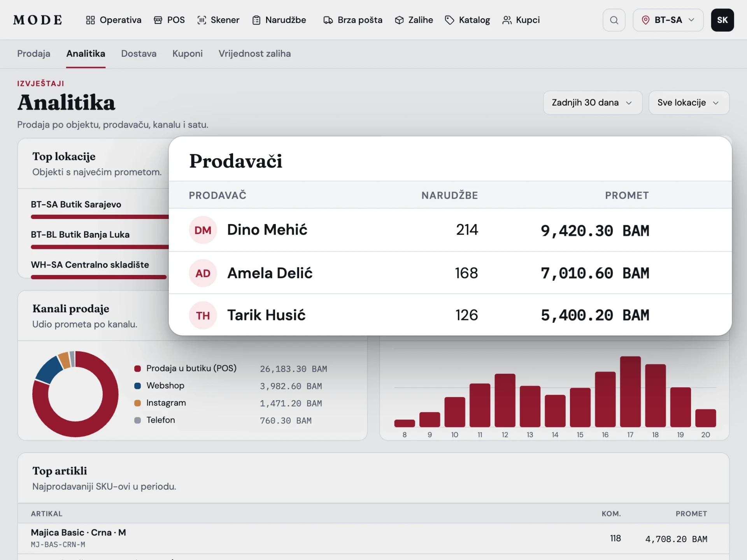
Task: Open search with the magnifier icon
Action: pos(614,20)
